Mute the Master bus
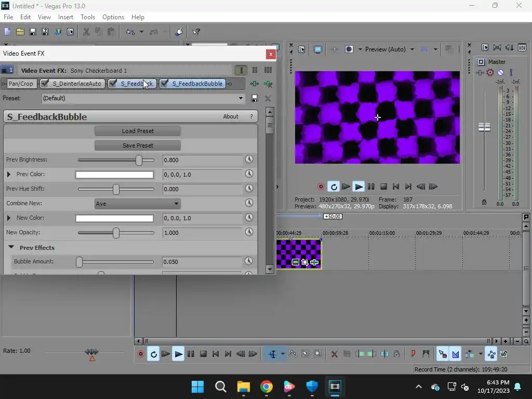The width and height of the screenshot is (532, 399). (500, 72)
